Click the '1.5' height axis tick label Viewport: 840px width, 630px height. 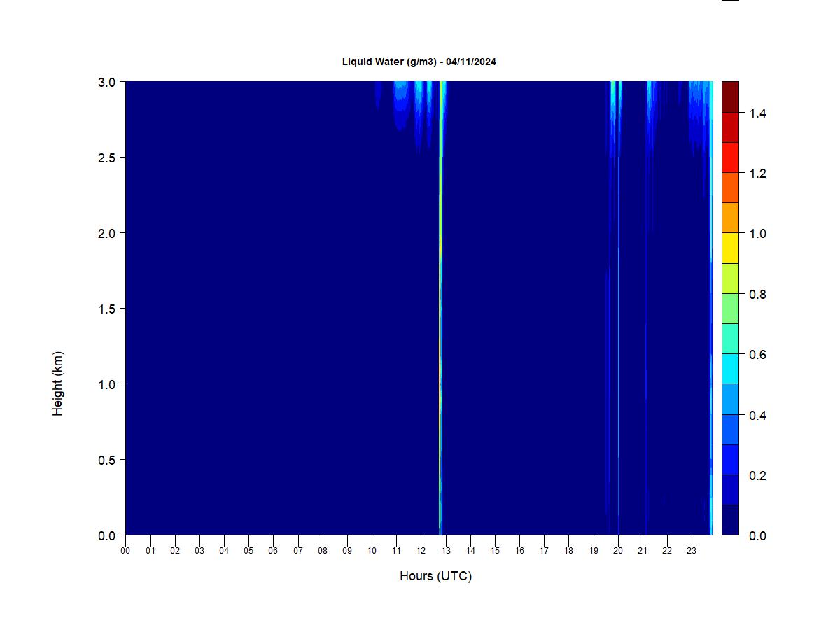(x=106, y=309)
